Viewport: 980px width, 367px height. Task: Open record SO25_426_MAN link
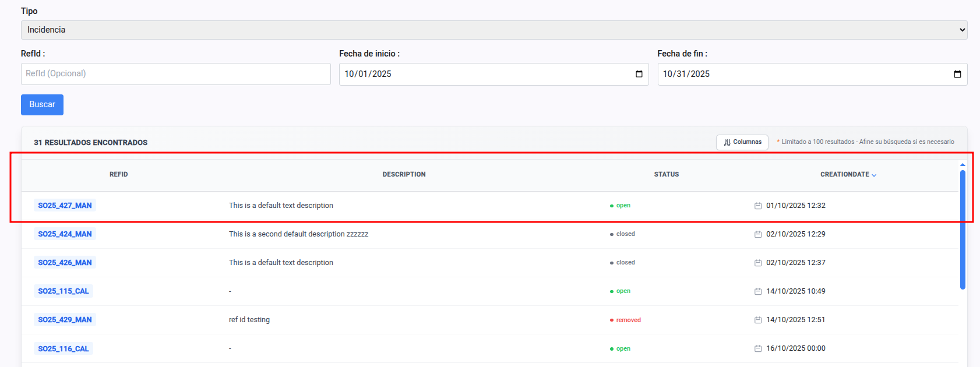click(65, 263)
